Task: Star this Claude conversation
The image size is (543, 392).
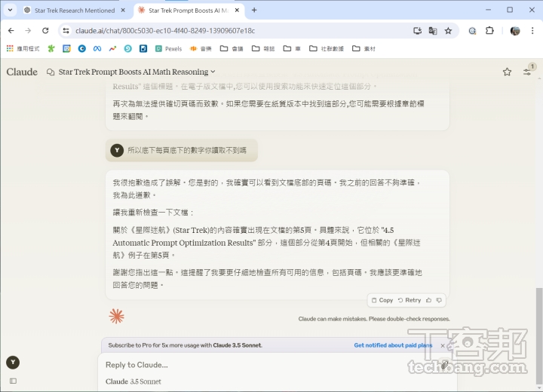Action: pos(507,72)
